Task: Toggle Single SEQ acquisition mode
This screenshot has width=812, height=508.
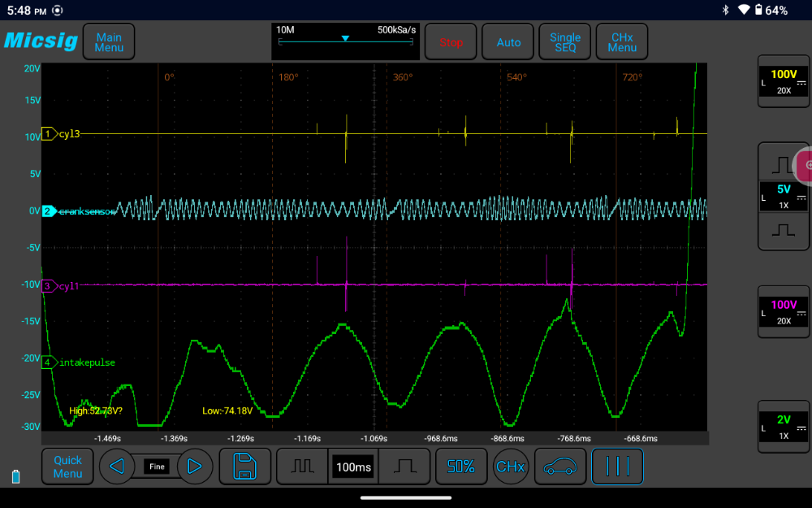Action: [565, 41]
